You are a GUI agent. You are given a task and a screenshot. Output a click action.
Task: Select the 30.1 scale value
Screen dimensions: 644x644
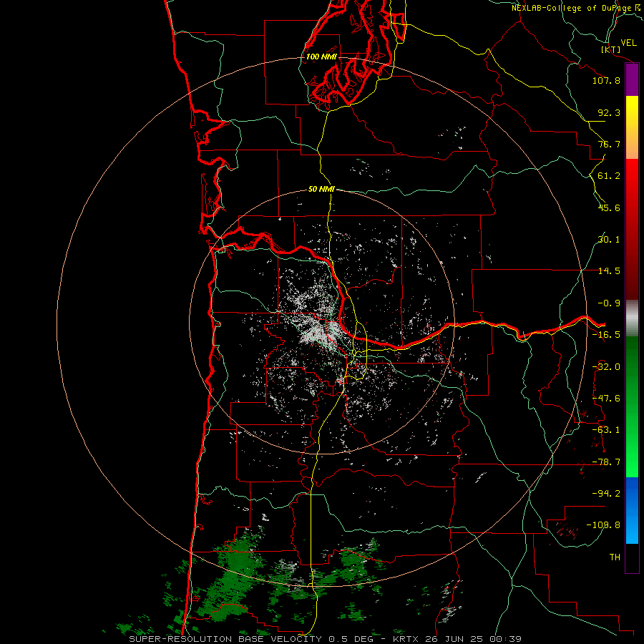[609, 240]
